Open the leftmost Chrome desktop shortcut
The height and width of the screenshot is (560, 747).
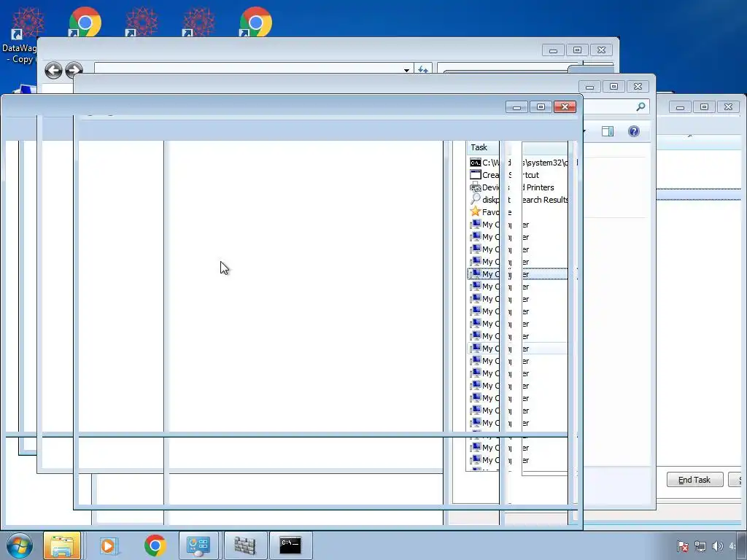coord(85,22)
